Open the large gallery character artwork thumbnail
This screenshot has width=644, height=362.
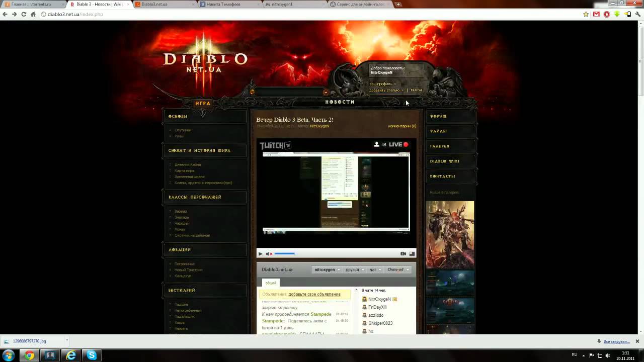tap(450, 234)
